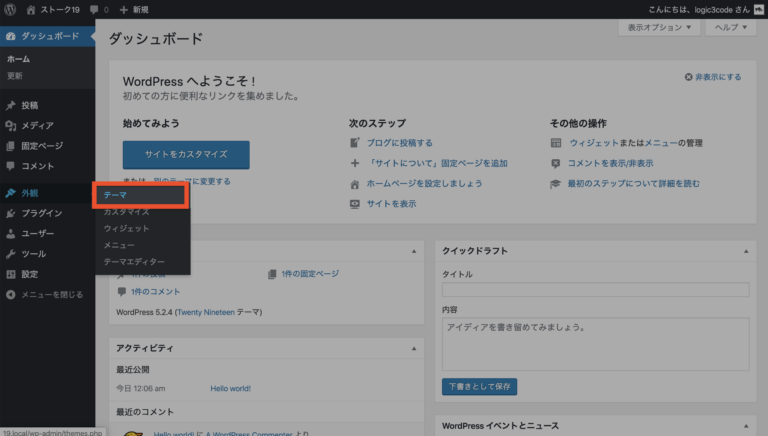
Task: Click the 設定 settings icon in sidebar
Action: tap(10, 274)
